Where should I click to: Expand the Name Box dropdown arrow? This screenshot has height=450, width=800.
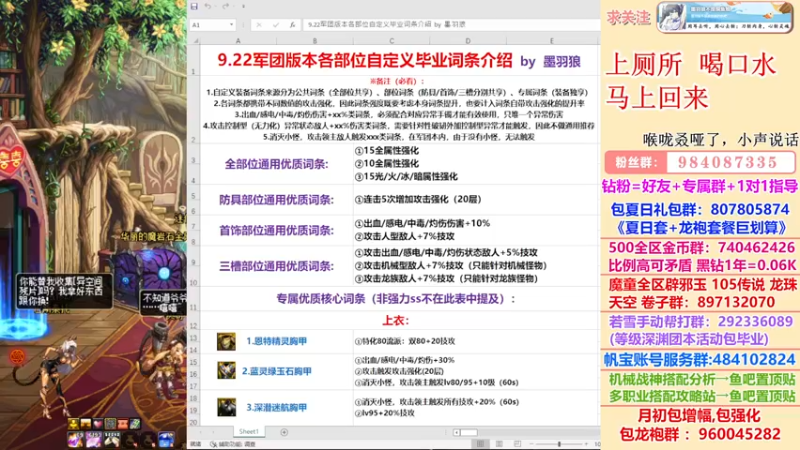coord(231,24)
